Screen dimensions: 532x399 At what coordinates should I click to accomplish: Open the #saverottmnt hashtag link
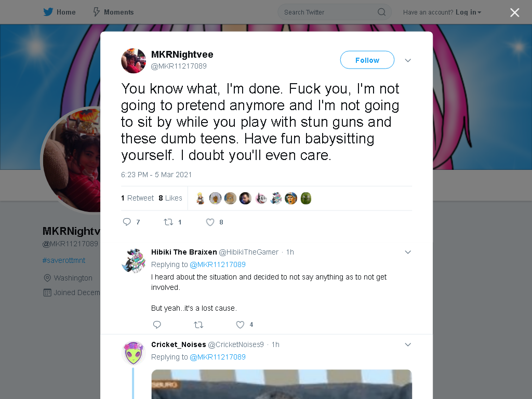pyautogui.click(x=64, y=260)
